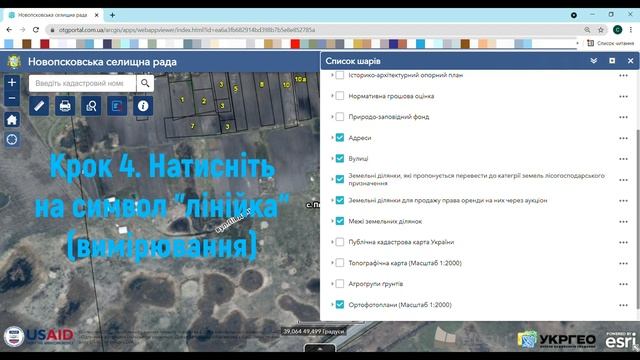Viewport: 640px width, 360px height.
Task: Open the legend widget
Action: [x=117, y=106]
